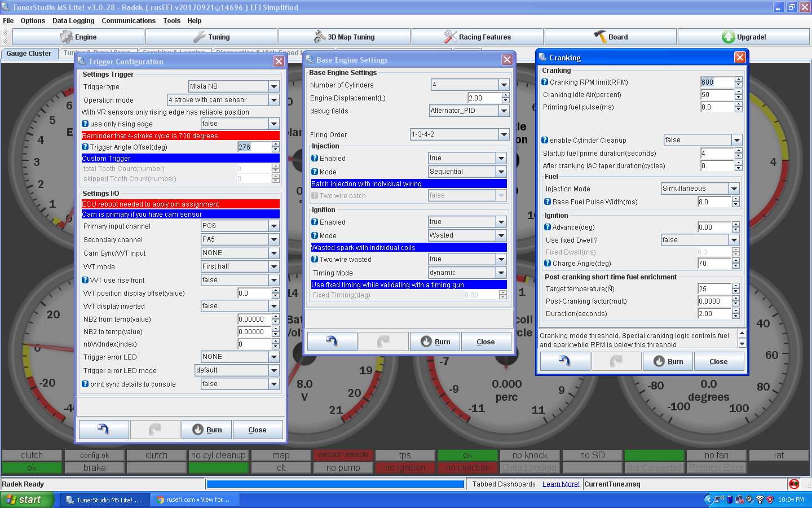This screenshot has height=508, width=812.
Task: Click undo arrow in Trigger Configuration
Action: pos(104,430)
